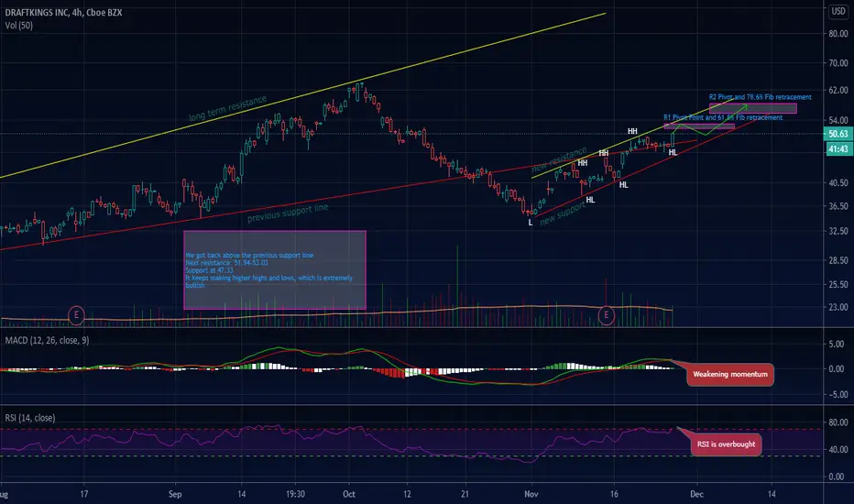The width and height of the screenshot is (854, 504).
Task: Click the 'long term resistance' label
Action: pos(227,108)
